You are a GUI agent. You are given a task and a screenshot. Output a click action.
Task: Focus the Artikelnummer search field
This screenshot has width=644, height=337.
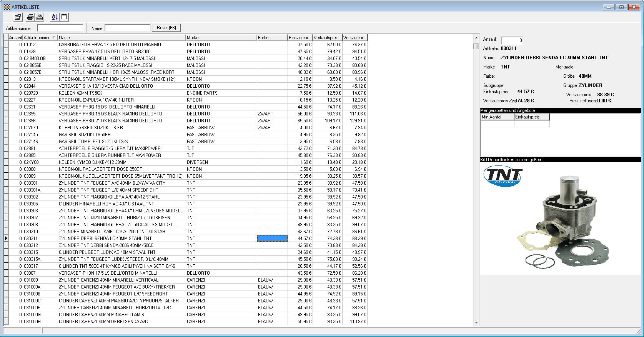pyautogui.click(x=60, y=28)
